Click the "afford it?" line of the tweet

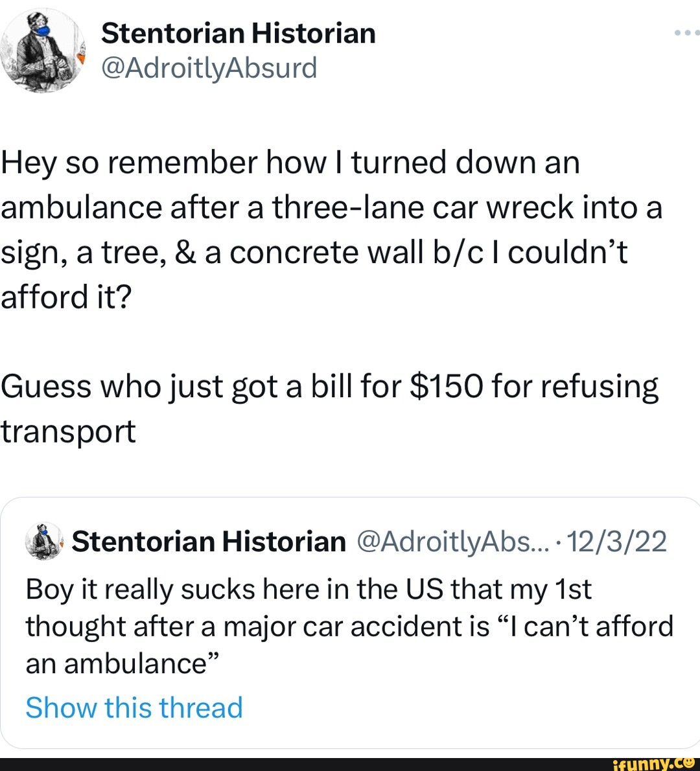tap(66, 297)
